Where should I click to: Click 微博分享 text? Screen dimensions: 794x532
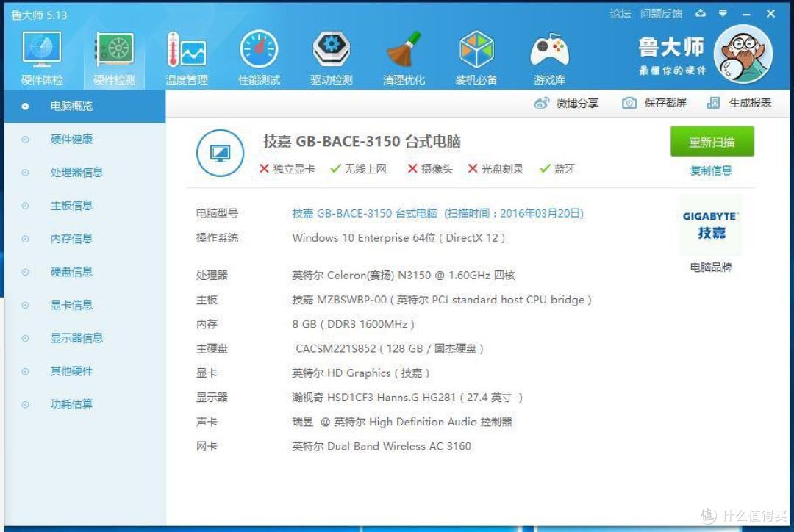click(x=578, y=104)
